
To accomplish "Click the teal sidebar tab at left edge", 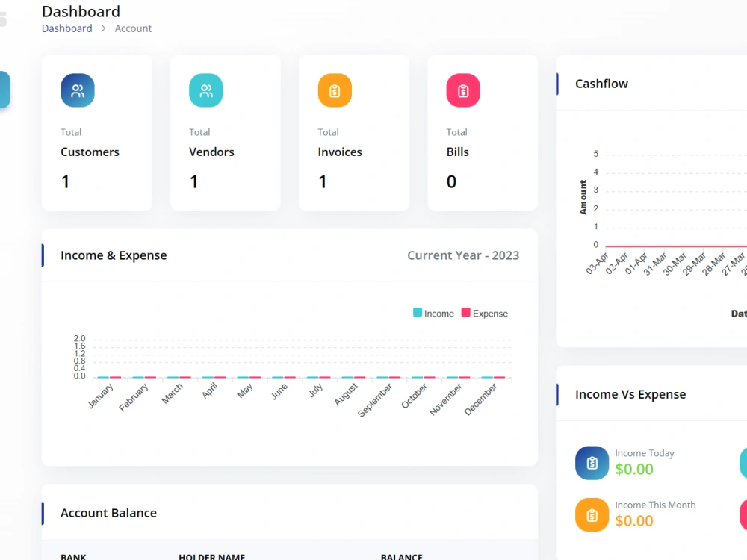I will tap(4, 90).
